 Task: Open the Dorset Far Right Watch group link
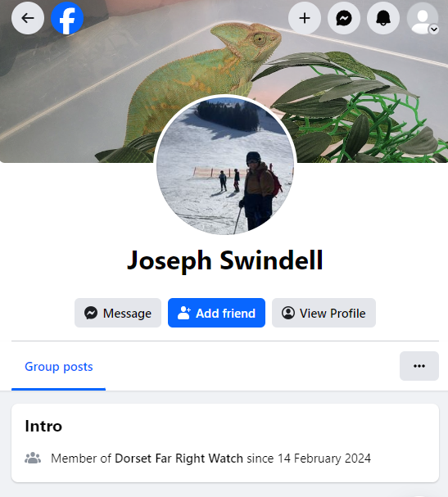pyautogui.click(x=179, y=459)
